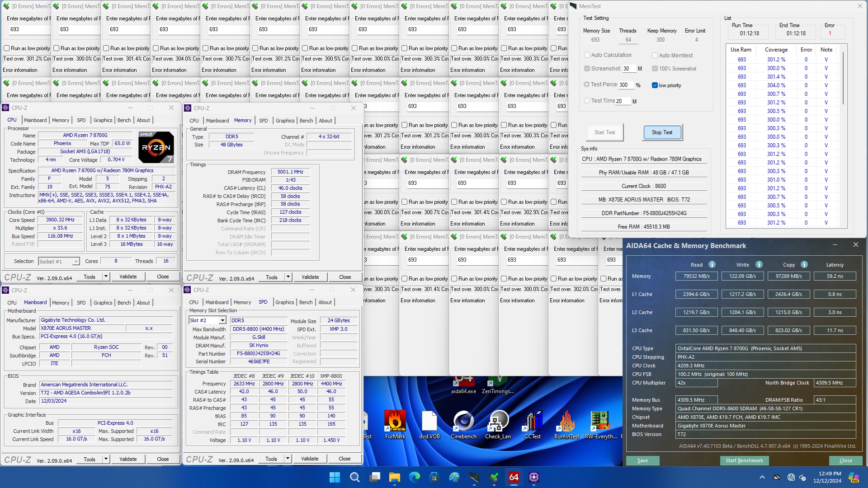Open the RW-Everything desktop shortcut
The width and height of the screenshot is (868, 488).
tap(601, 425)
